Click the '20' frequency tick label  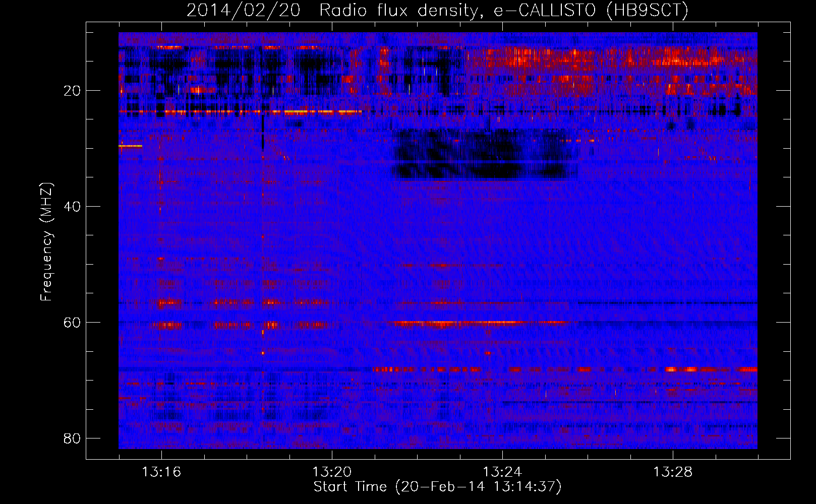[x=72, y=91]
